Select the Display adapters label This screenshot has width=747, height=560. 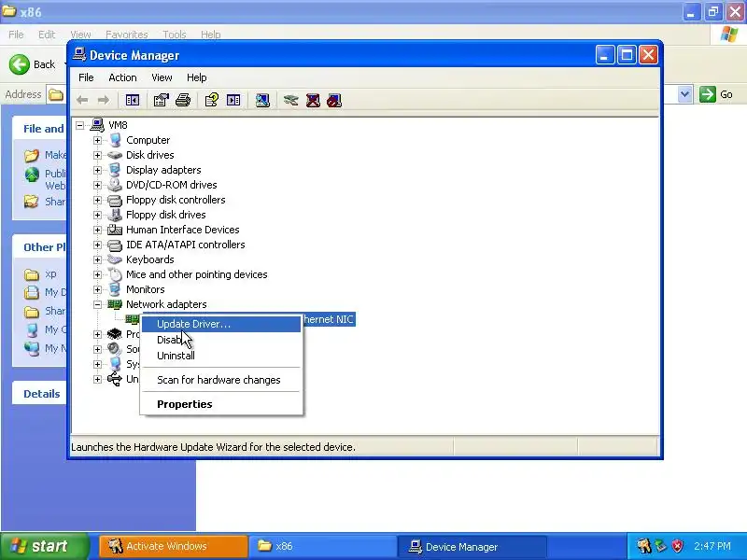pos(163,170)
